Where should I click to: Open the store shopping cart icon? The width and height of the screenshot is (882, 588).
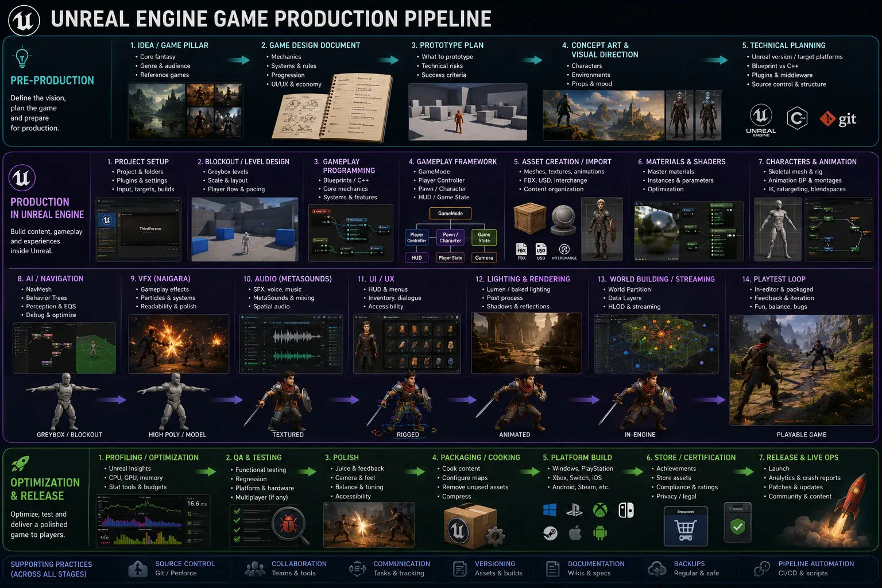(x=686, y=526)
